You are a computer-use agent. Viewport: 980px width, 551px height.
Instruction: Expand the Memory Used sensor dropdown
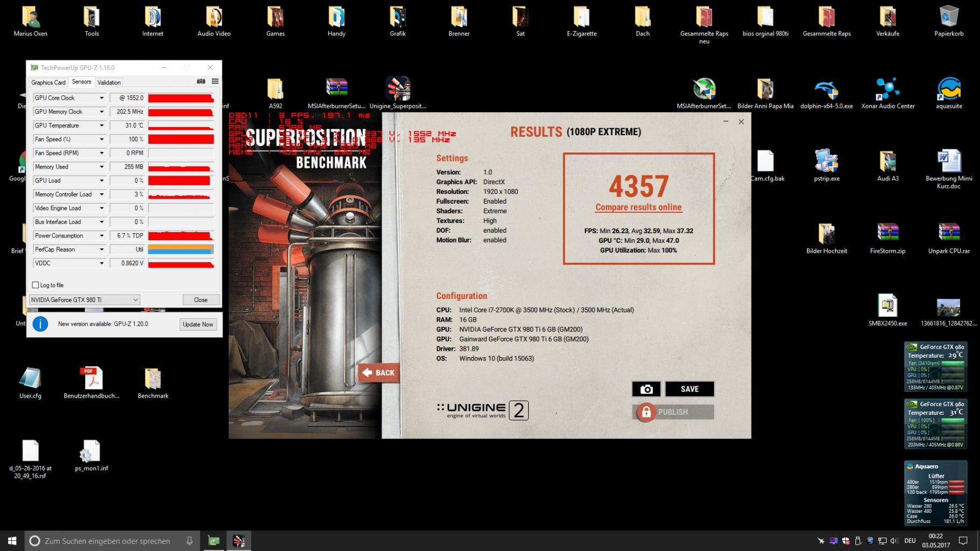pos(101,167)
